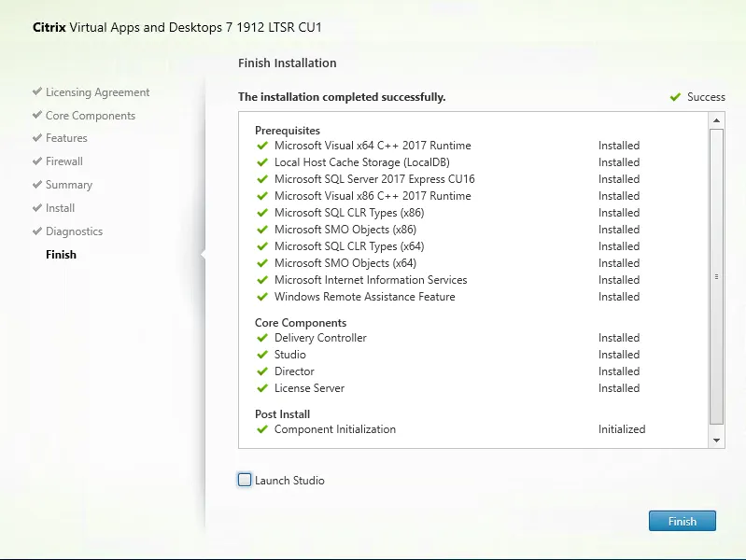Click green check next to Success status
Image resolution: width=746 pixels, height=560 pixels.
675,97
